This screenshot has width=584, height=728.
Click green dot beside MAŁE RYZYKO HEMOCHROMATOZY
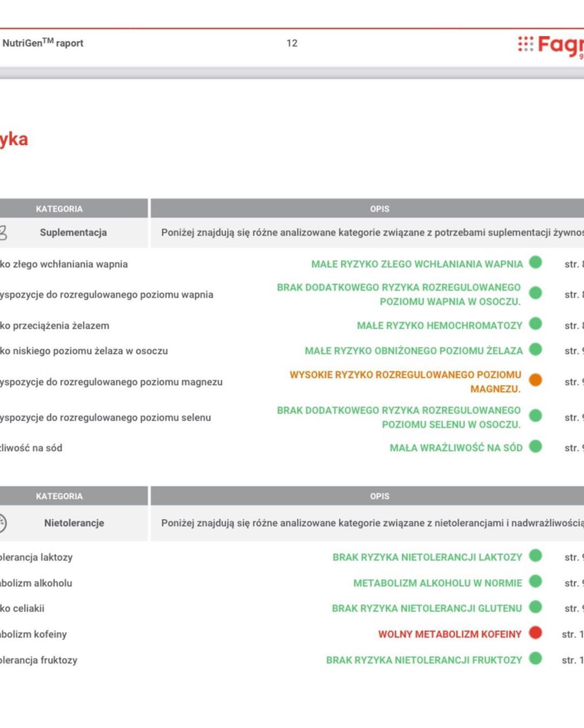coord(535,324)
